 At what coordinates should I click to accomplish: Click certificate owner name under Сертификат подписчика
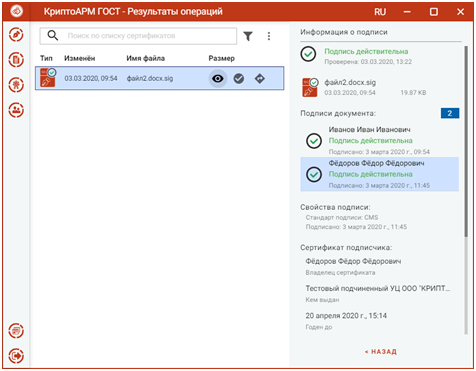[353, 261]
